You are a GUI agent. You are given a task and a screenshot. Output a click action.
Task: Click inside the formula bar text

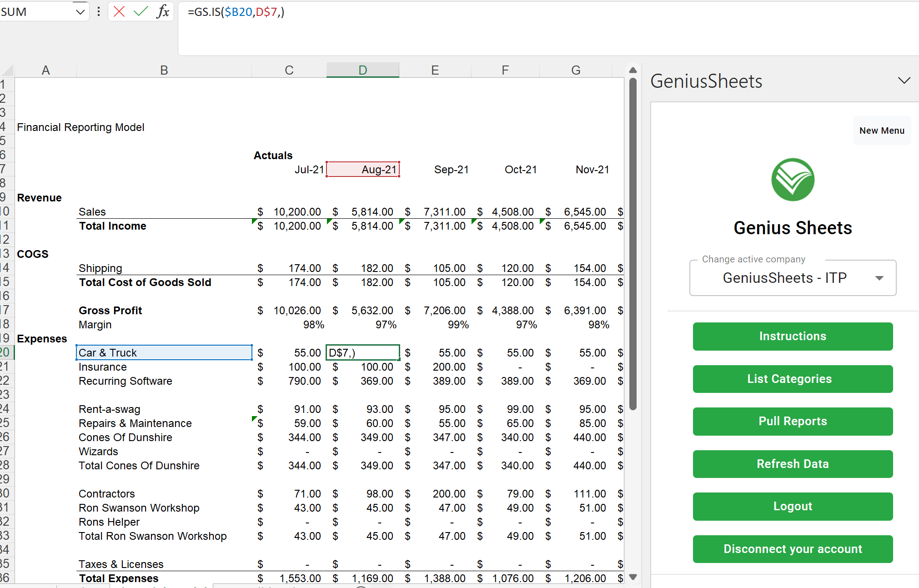point(236,12)
